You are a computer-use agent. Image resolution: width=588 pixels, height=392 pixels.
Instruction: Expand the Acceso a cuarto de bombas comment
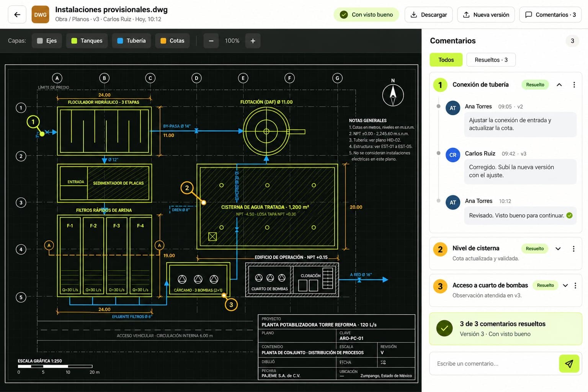tap(565, 286)
